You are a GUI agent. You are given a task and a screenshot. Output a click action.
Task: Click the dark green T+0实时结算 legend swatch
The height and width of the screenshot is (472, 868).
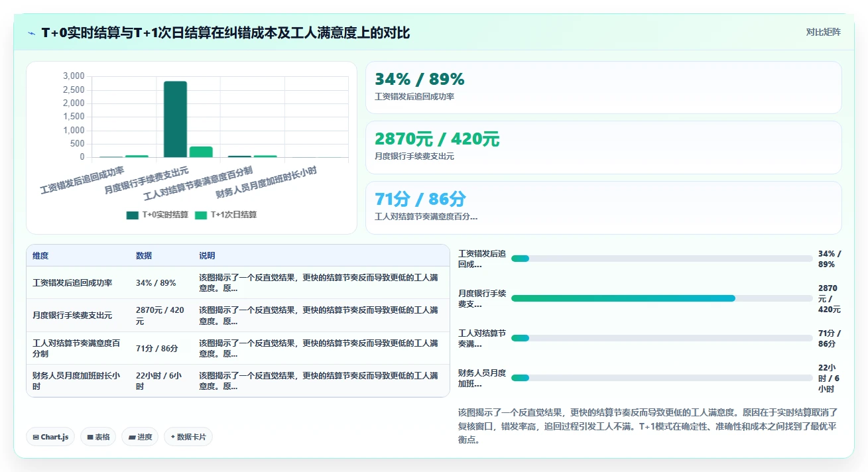[133, 215]
